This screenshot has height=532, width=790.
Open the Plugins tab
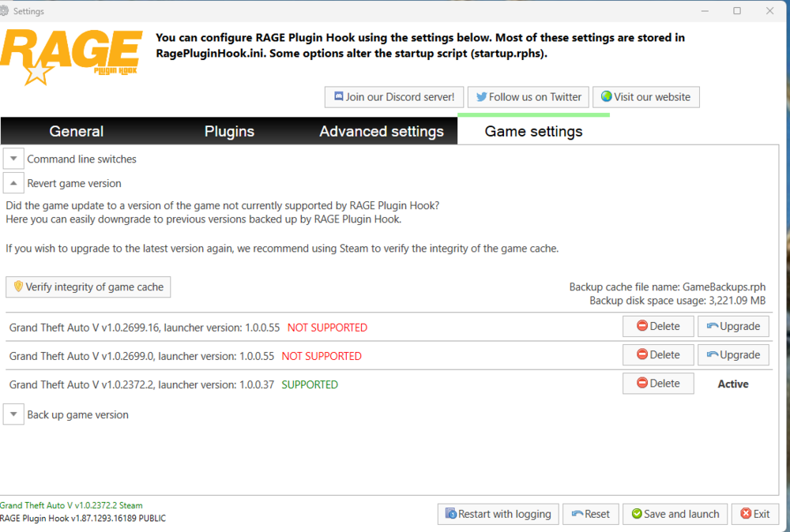tap(229, 131)
